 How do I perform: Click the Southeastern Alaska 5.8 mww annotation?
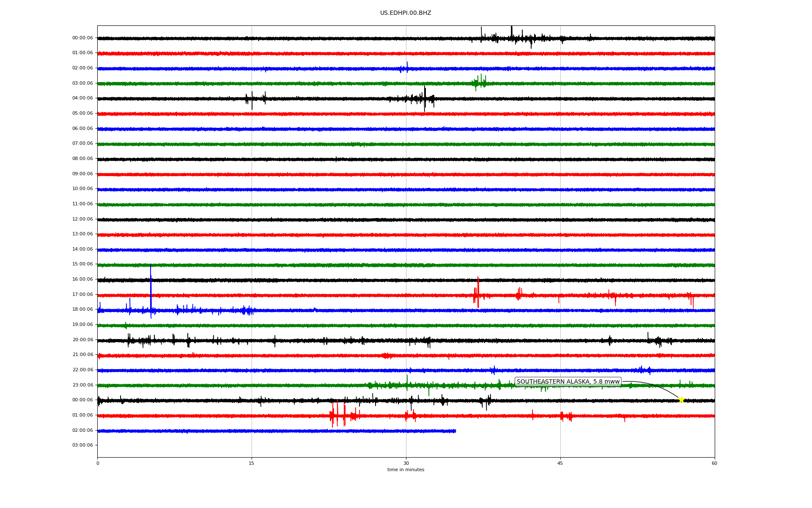(568, 382)
